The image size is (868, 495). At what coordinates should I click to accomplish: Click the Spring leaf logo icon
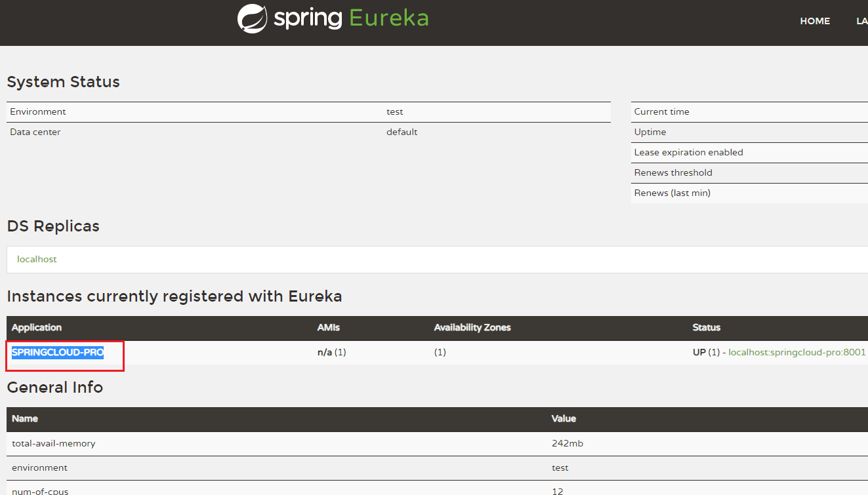tap(252, 18)
